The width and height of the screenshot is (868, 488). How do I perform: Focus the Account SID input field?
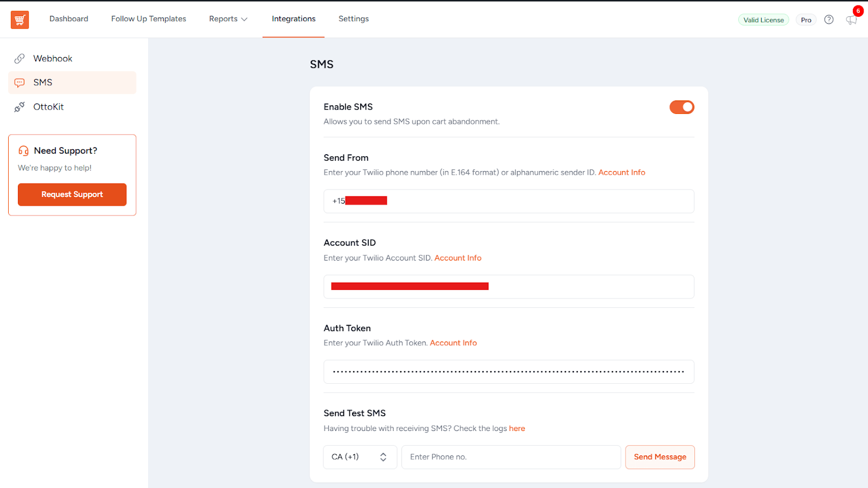point(509,287)
